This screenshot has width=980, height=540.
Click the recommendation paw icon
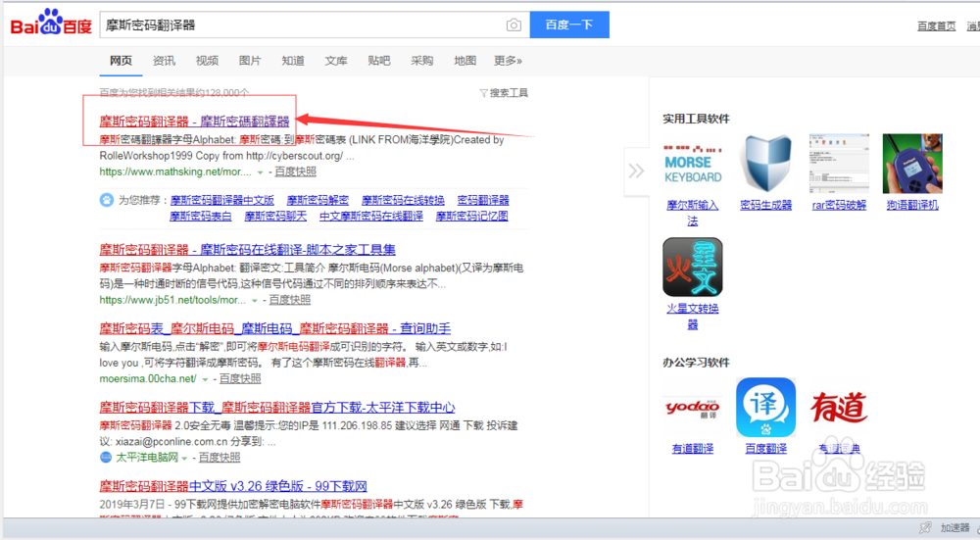[107, 200]
